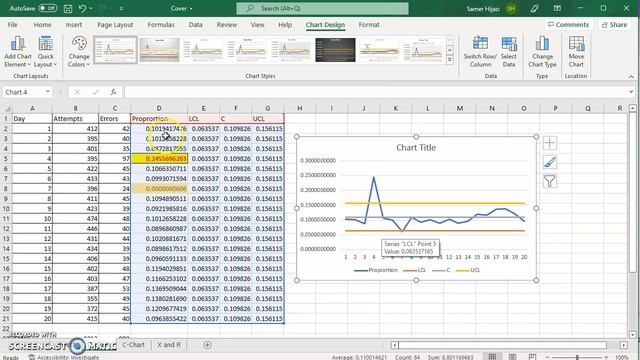The width and height of the screenshot is (640, 360).
Task: Open the Page Layout tab
Action: point(115,24)
